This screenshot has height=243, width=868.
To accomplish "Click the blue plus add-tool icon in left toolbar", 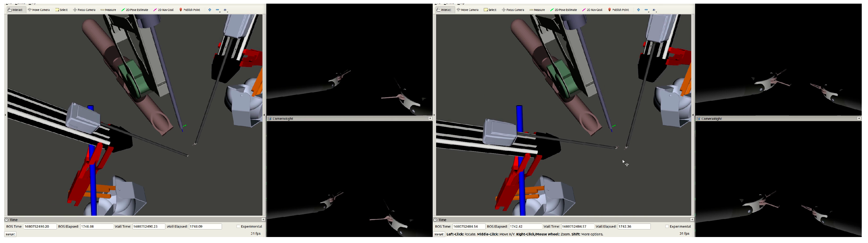I will click(x=210, y=10).
